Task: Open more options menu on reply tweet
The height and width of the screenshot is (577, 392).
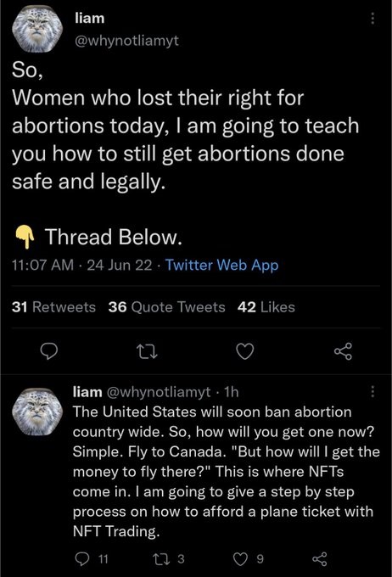Action: [372, 391]
